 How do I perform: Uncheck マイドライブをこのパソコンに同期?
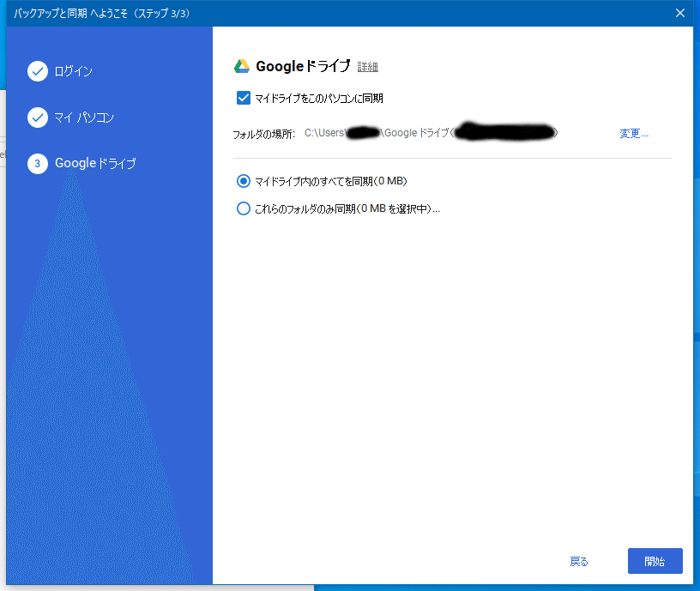coord(243,98)
